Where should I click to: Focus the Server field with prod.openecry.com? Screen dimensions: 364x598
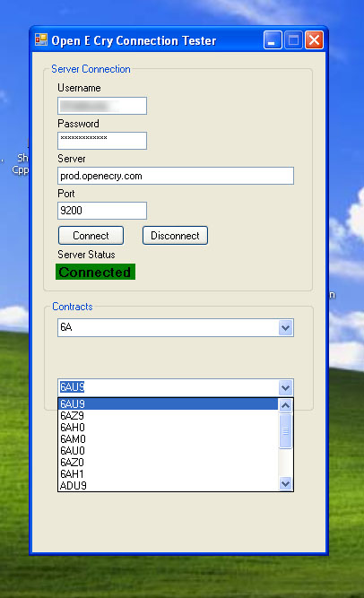(176, 176)
